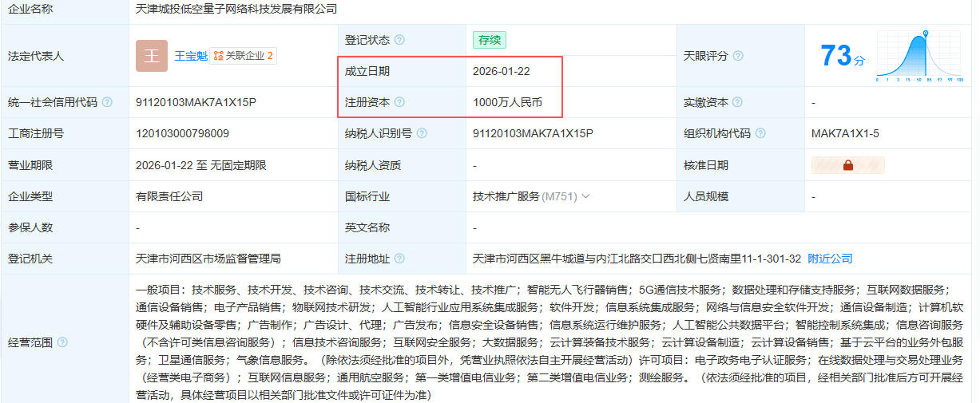Click help icon next to 经营范围
This screenshot has height=403, width=980.
(62, 342)
